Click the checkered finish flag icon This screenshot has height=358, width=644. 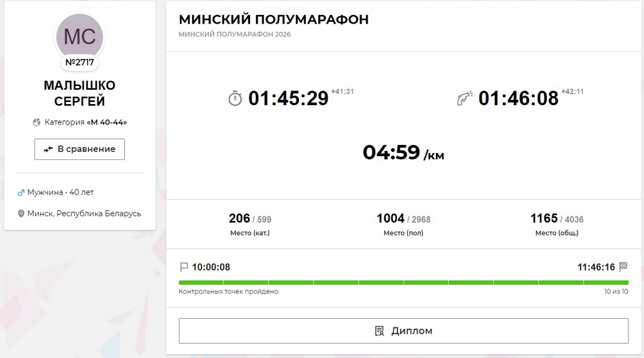coord(623,267)
